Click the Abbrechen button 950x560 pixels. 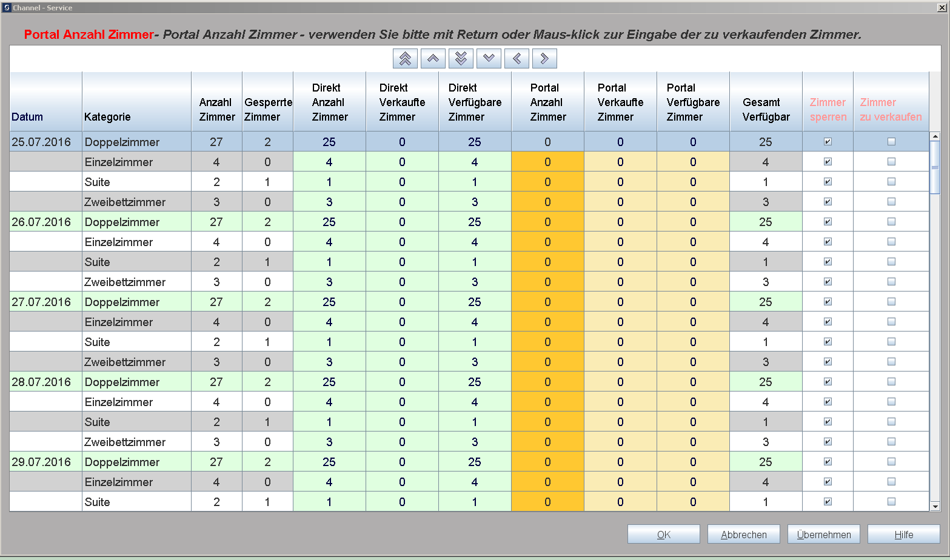[x=744, y=535]
